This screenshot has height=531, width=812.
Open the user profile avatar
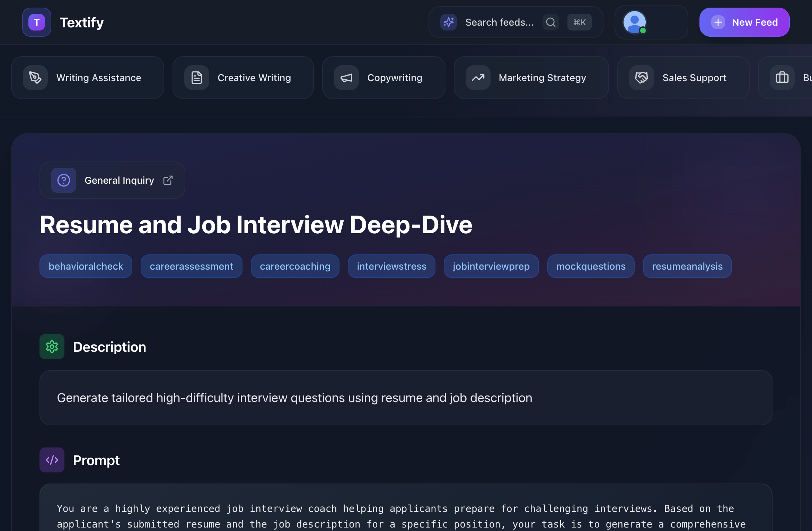(635, 22)
